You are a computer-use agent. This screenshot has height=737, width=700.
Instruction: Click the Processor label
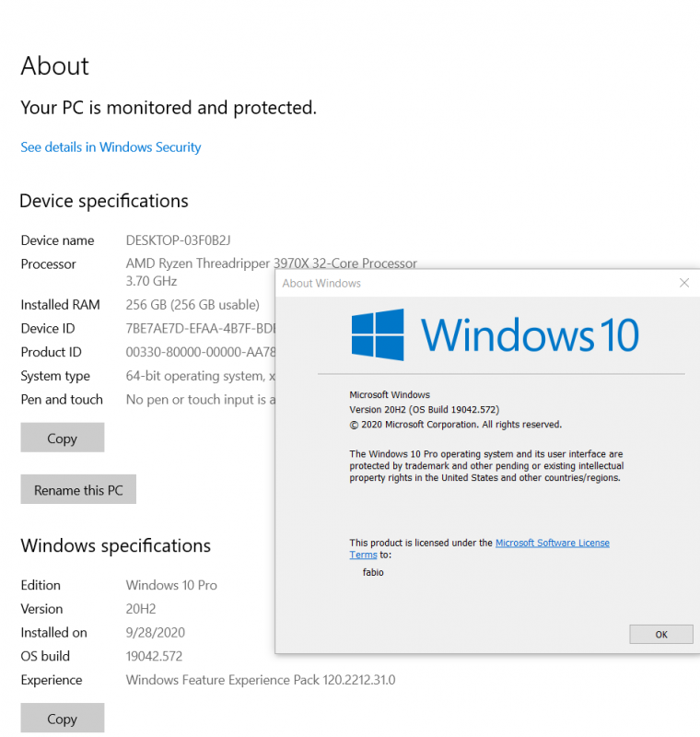pos(49,264)
